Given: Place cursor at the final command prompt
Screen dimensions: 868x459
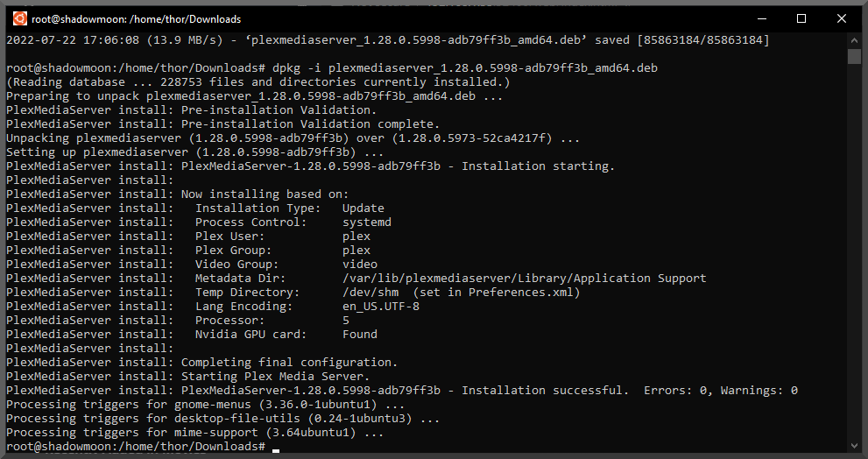Looking at the screenshot, I should (x=275, y=447).
